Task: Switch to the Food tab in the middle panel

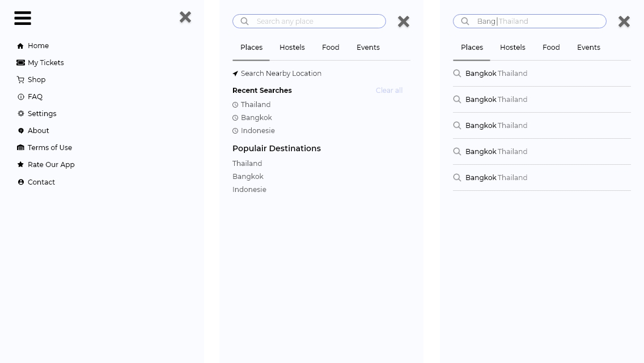Action: pos(331,48)
